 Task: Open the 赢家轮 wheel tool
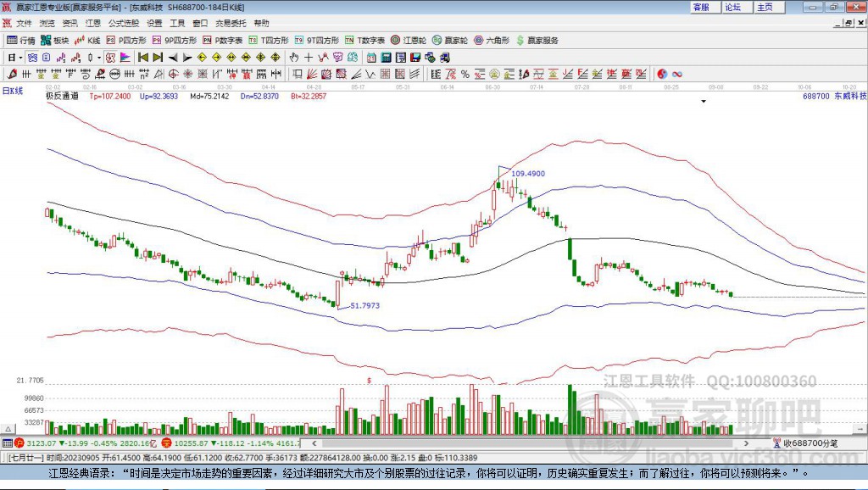tap(449, 41)
